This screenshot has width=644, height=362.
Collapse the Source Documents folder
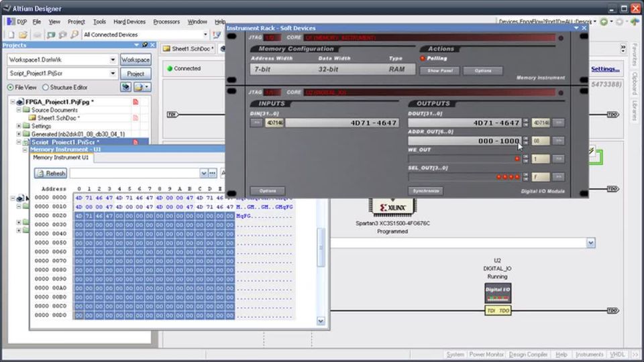tap(19, 110)
